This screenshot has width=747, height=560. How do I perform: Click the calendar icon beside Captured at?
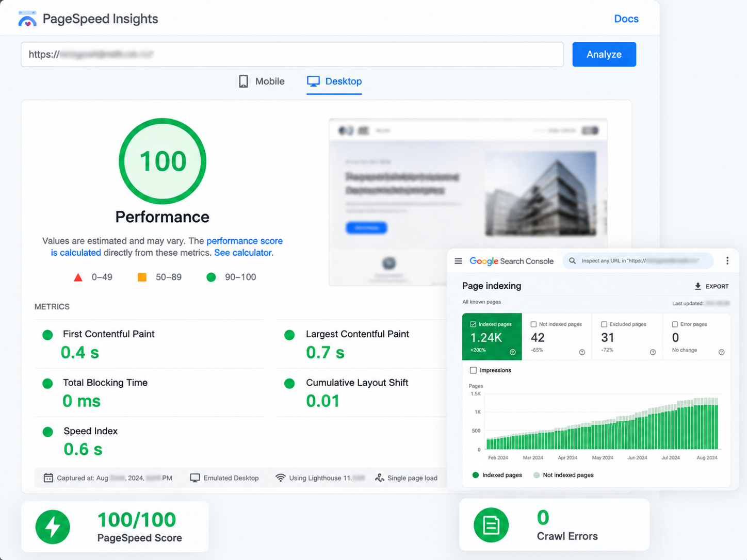(48, 478)
